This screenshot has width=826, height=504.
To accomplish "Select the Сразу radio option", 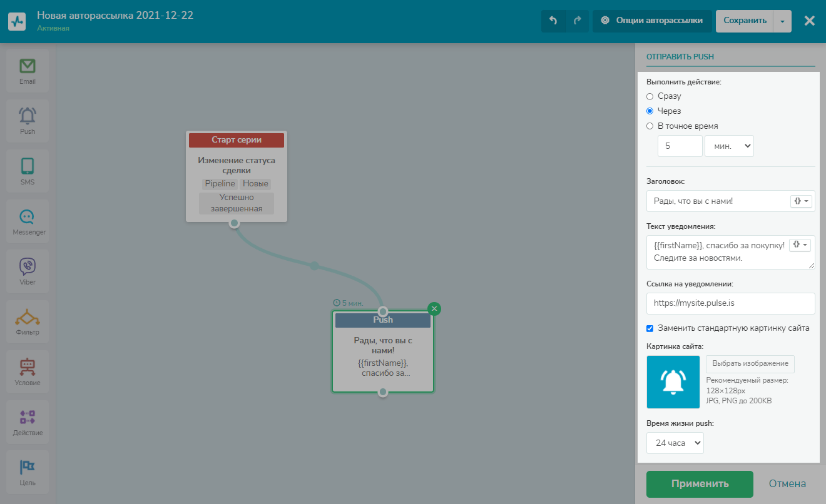I will coord(650,96).
